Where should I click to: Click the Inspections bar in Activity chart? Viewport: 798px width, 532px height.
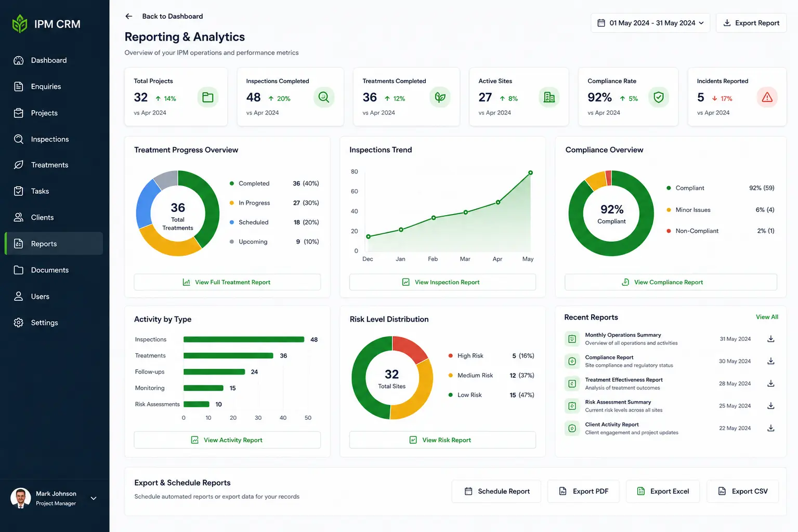coord(244,339)
